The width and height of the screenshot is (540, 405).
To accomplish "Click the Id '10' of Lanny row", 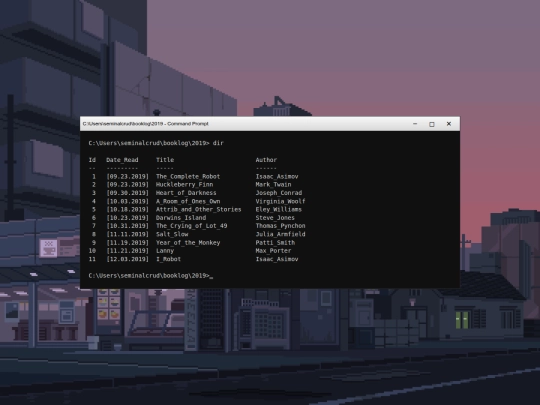I will (x=92, y=251).
